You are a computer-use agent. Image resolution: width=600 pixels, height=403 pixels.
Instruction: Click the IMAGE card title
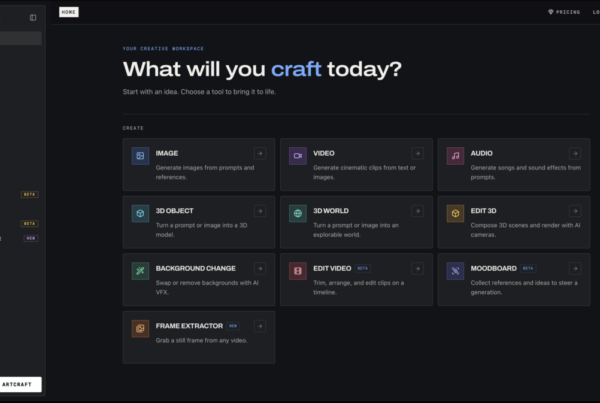(x=167, y=153)
